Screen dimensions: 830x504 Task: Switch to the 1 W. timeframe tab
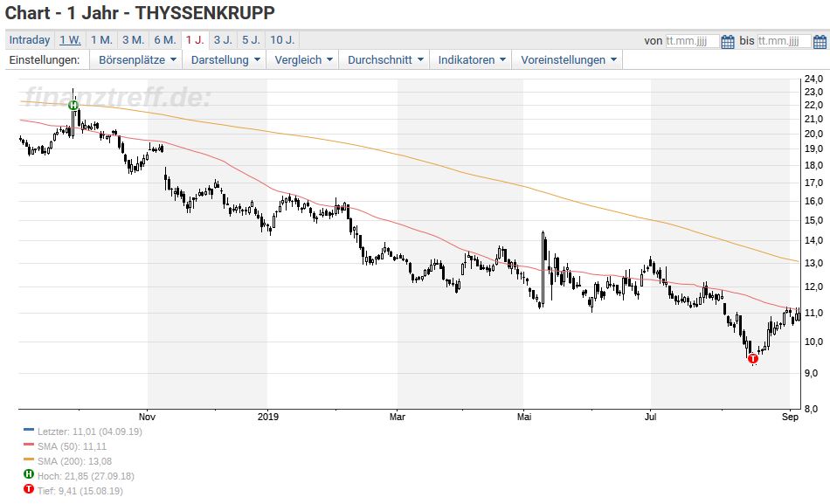click(70, 40)
